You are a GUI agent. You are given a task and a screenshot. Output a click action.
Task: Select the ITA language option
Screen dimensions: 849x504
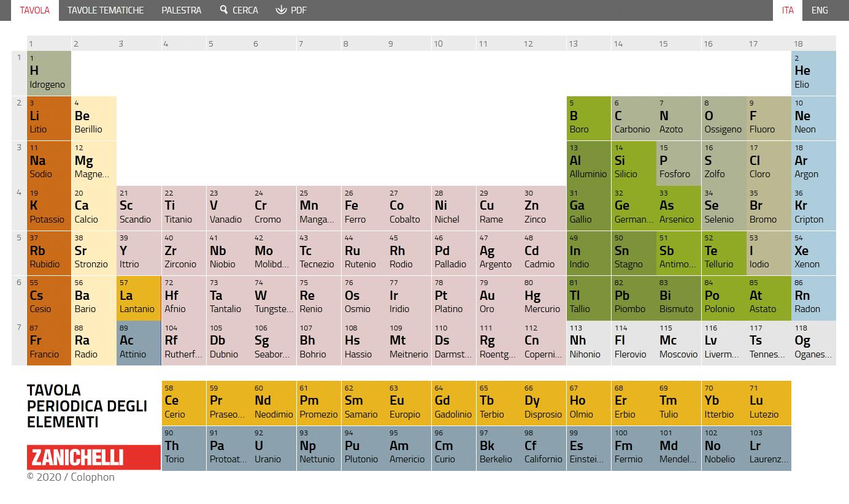point(788,10)
